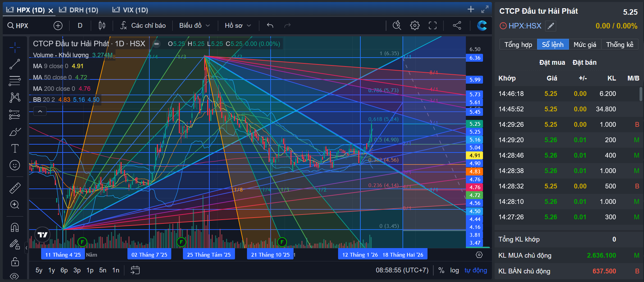This screenshot has height=282, width=644.
Task: Redo the last undone action
Action: (287, 26)
